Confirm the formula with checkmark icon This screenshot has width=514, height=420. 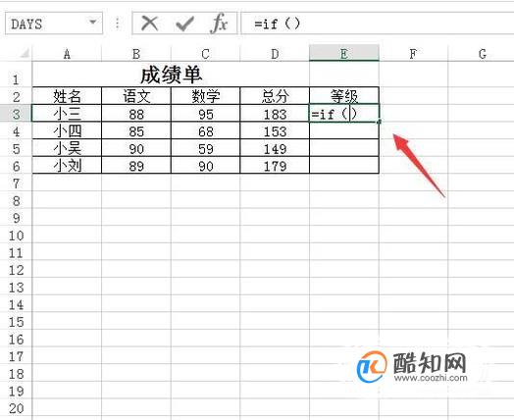coord(184,24)
